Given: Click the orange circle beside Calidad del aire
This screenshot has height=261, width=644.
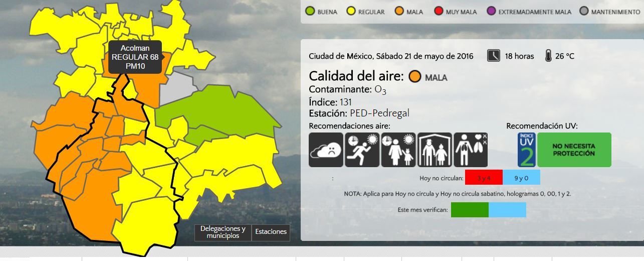Looking at the screenshot, I should coord(414,77).
